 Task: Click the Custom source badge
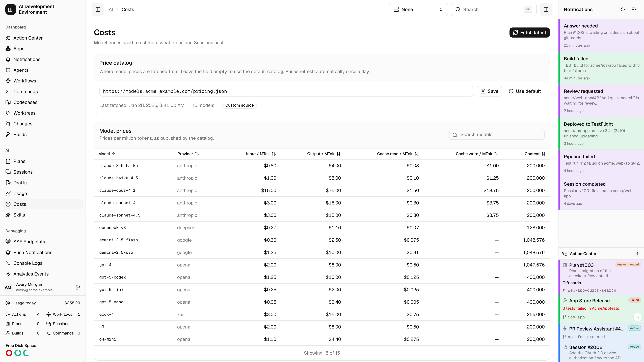(x=239, y=105)
